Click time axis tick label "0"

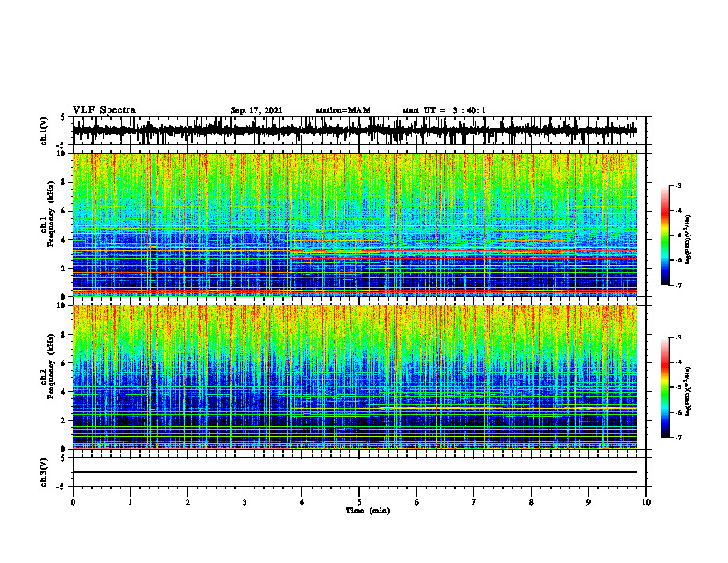73,502
